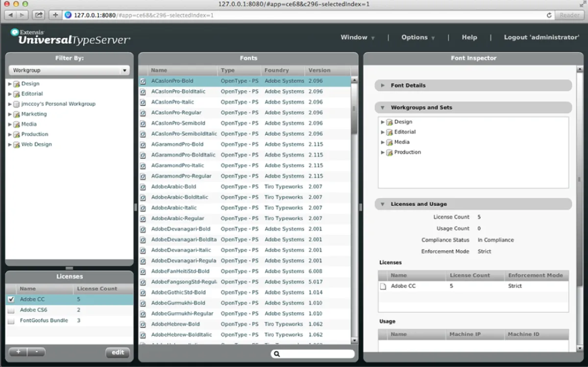Screen dimensions: 588x367
Task: Sort fonts by Version column header
Action: point(328,70)
